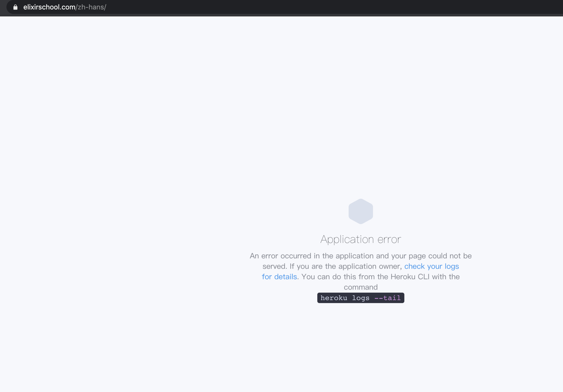Click the Heroku hexagon logo

pyautogui.click(x=361, y=211)
